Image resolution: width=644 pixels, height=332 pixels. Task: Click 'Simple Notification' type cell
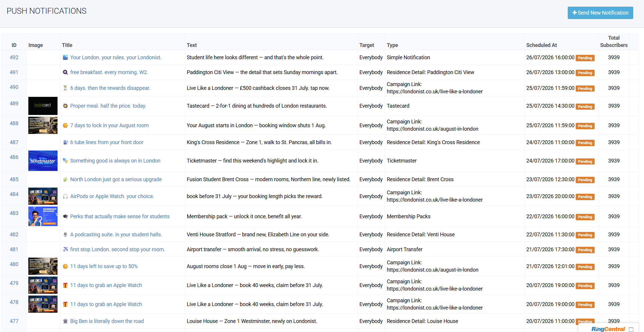click(x=408, y=57)
